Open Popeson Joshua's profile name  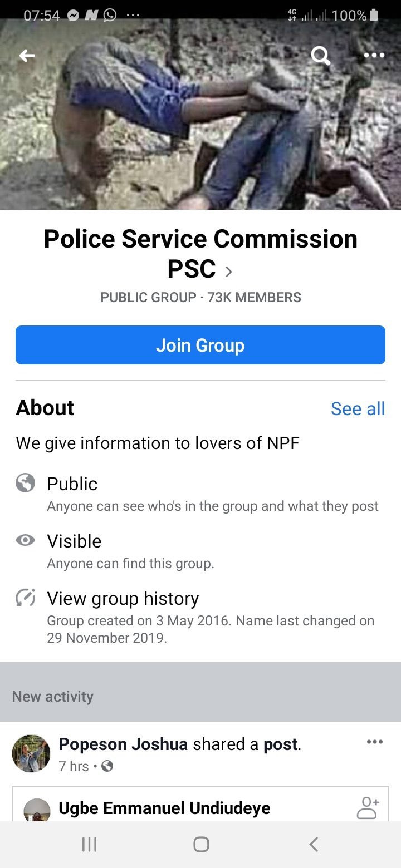[123, 744]
